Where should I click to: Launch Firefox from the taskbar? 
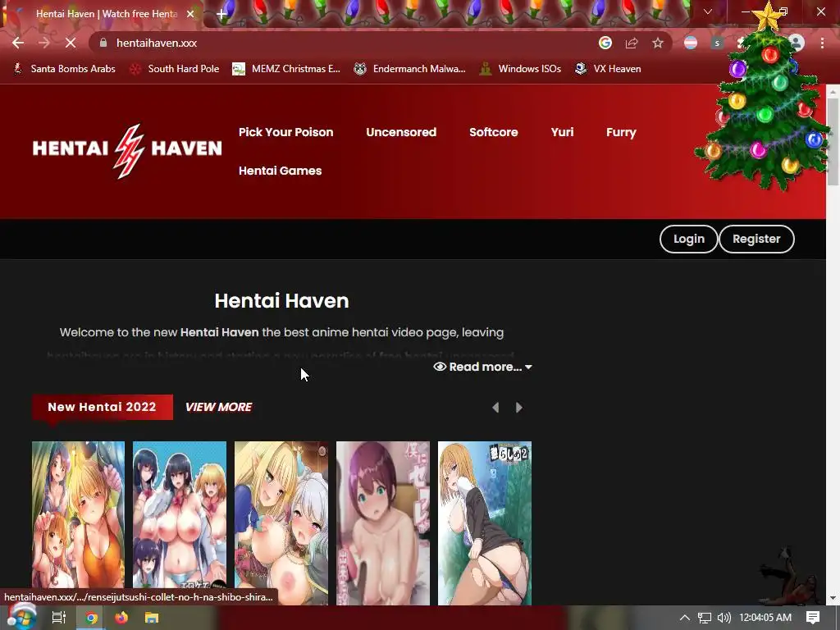tap(121, 619)
